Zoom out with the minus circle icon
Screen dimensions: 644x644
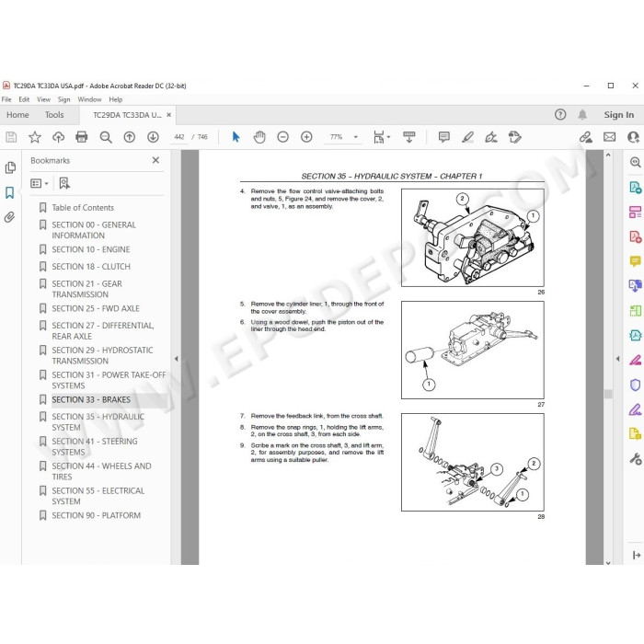click(283, 137)
